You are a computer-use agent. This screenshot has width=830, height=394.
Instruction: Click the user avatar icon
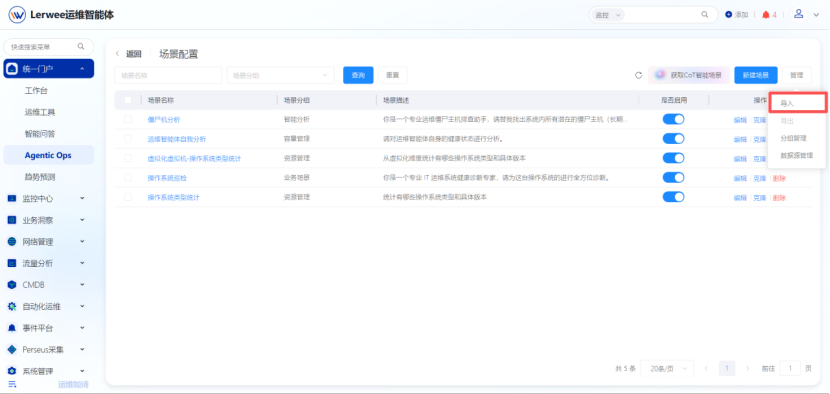pos(799,14)
